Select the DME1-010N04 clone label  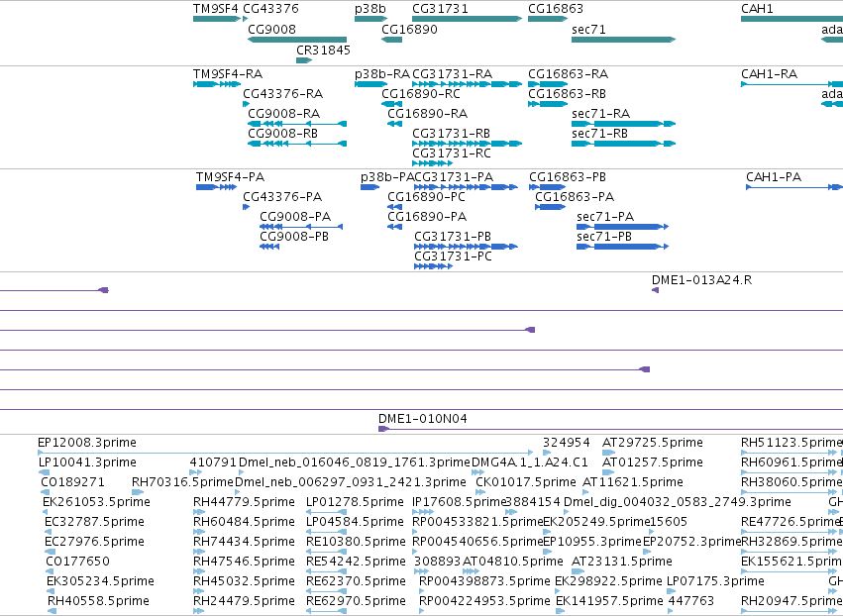pos(423,418)
